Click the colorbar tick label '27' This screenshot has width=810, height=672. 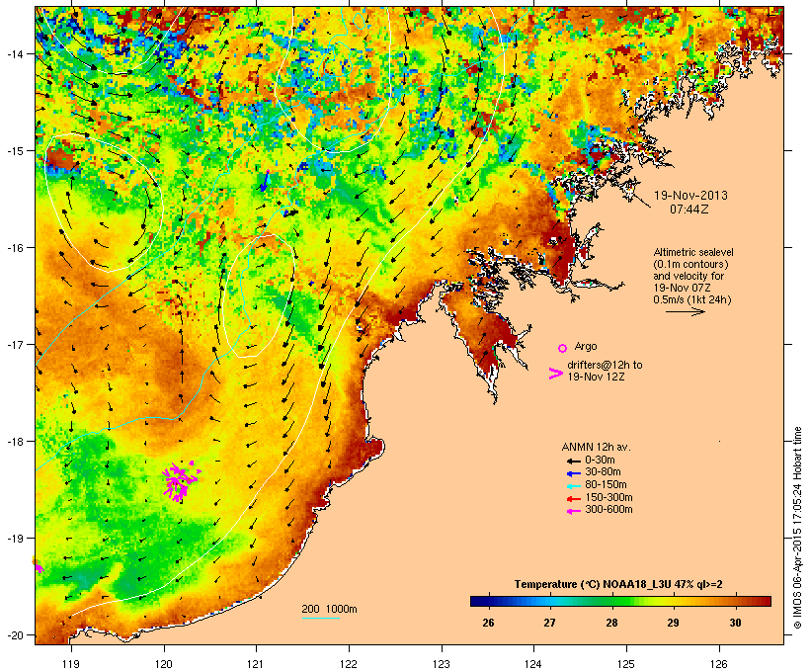click(549, 623)
